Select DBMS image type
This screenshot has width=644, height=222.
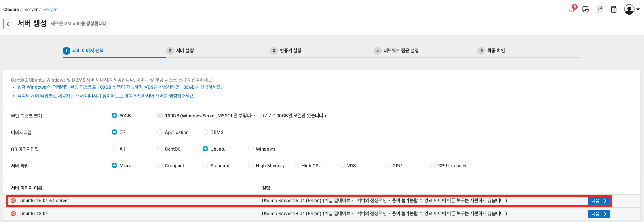coord(205,132)
